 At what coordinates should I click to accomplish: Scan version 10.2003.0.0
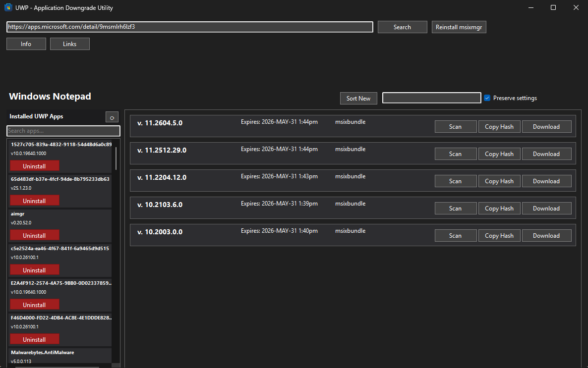point(455,236)
